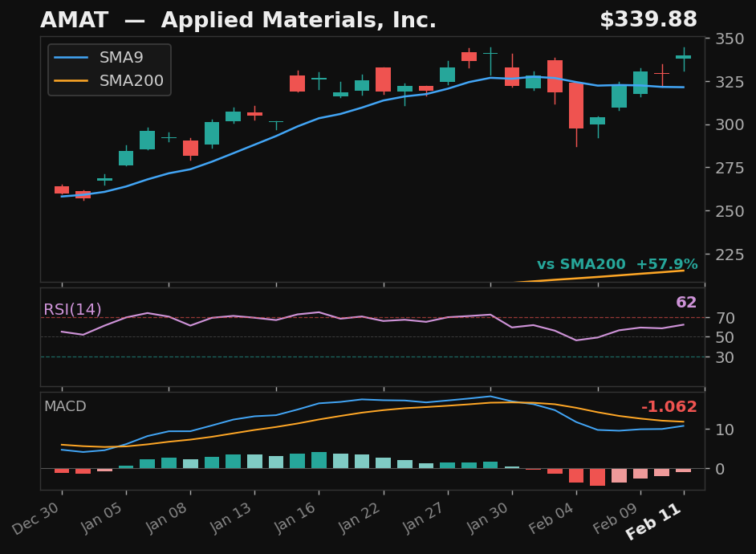Click the MACD value -1.062

point(669,406)
